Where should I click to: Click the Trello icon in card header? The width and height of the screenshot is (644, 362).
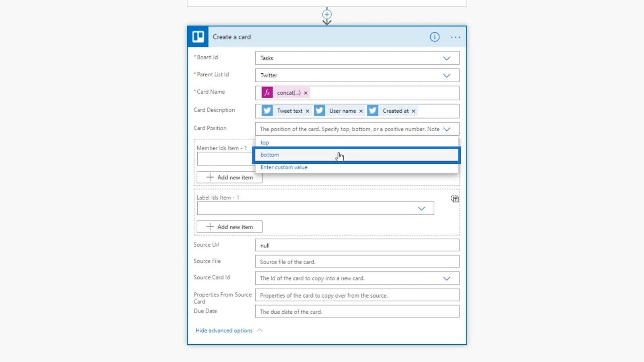point(198,37)
